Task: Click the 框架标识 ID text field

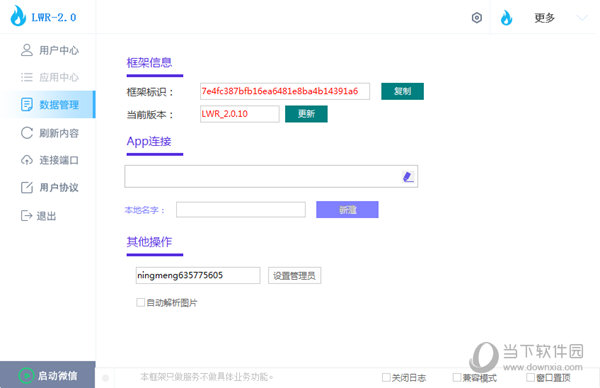Action: [285, 91]
